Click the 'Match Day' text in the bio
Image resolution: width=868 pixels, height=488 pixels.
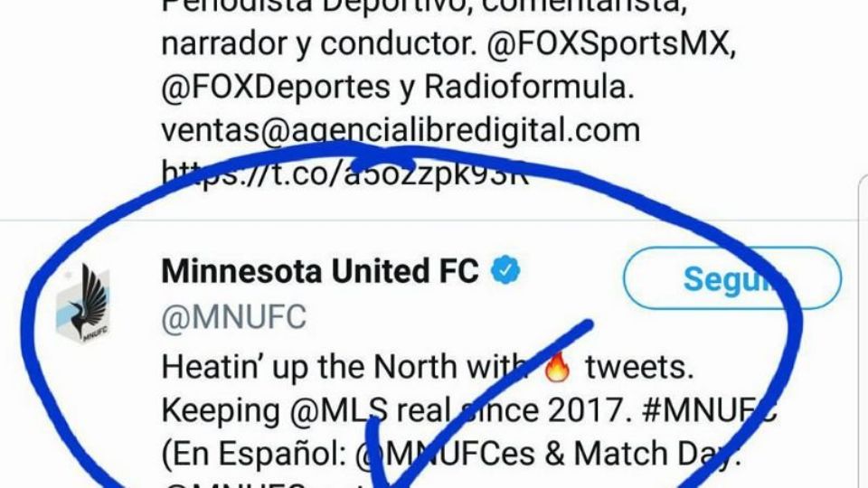click(656, 454)
